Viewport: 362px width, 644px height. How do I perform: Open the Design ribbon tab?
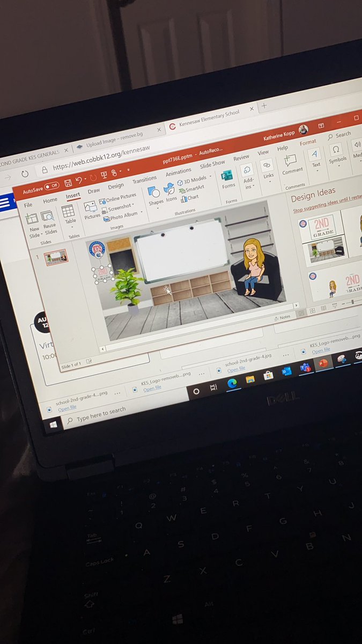115,186
